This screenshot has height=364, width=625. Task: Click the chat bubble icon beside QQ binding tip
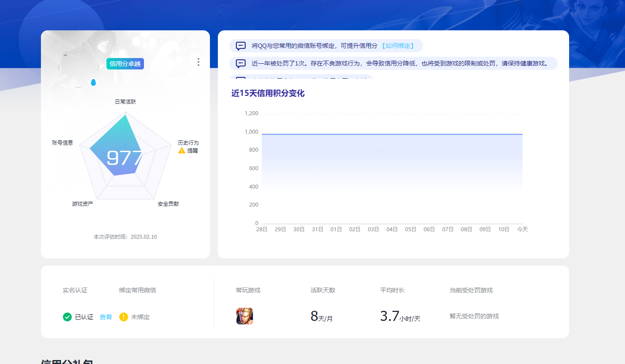(241, 46)
